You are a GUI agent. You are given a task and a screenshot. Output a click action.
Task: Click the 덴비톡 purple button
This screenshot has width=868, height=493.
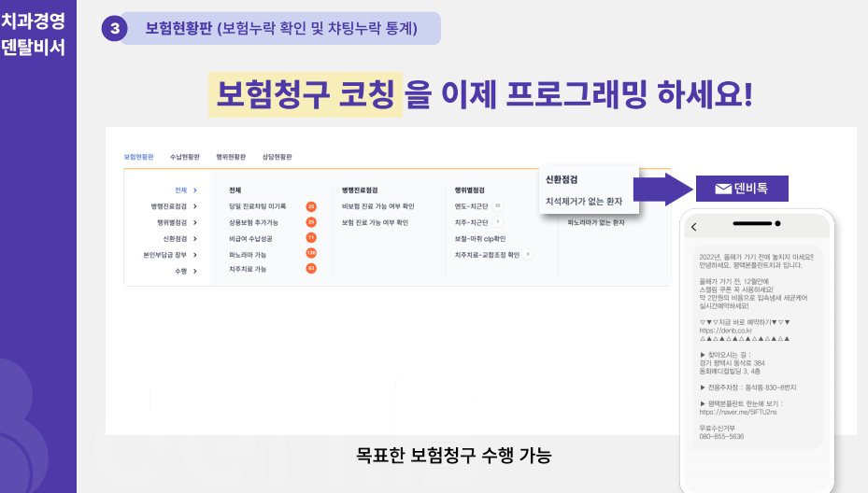point(742,189)
